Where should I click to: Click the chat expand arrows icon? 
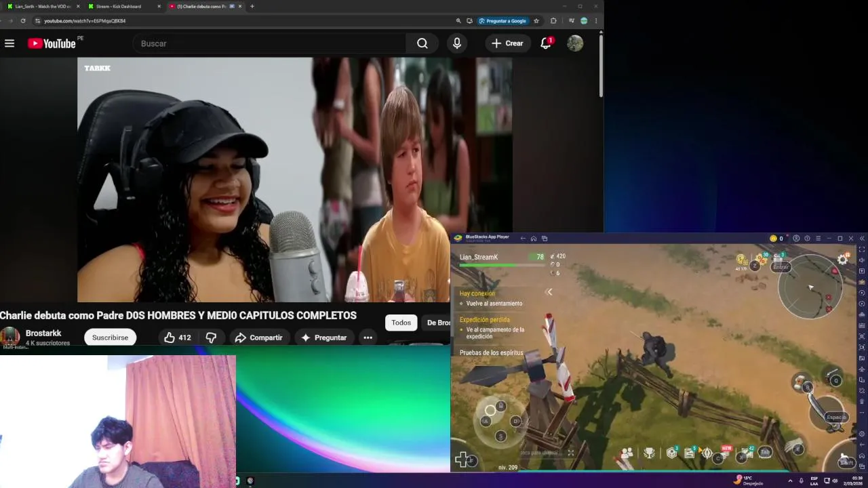pyautogui.click(x=571, y=453)
